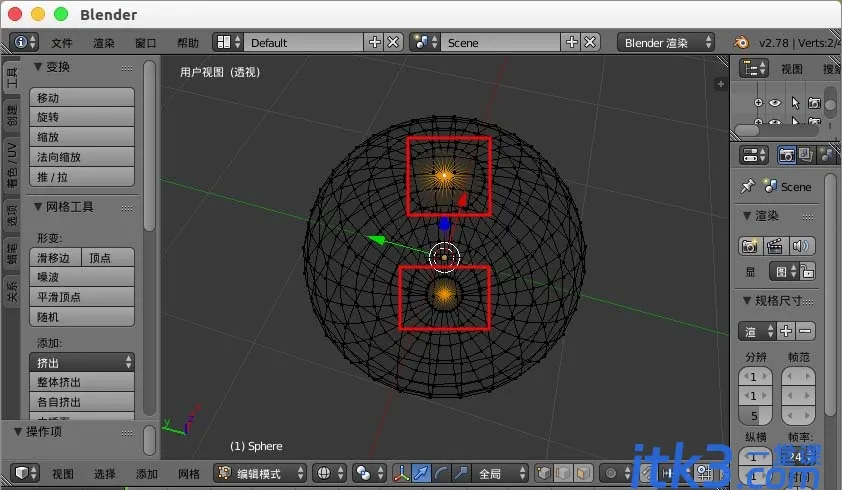This screenshot has height=490, width=842.
Task: Choose the screen layout browse icon
Action: click(228, 42)
